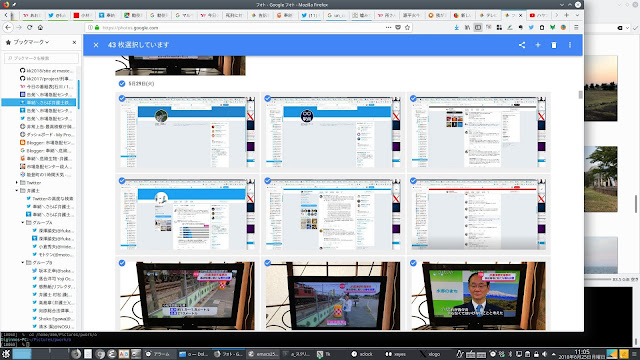
Task: Click the bookmarks sidebar scrollbar
Action: click(78, 94)
